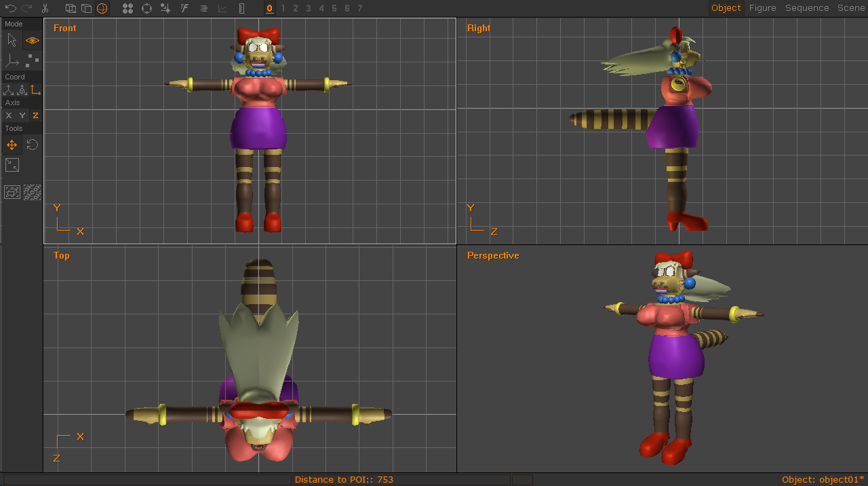Select the Move tool
Viewport: 868px width, 486px height.
12,145
